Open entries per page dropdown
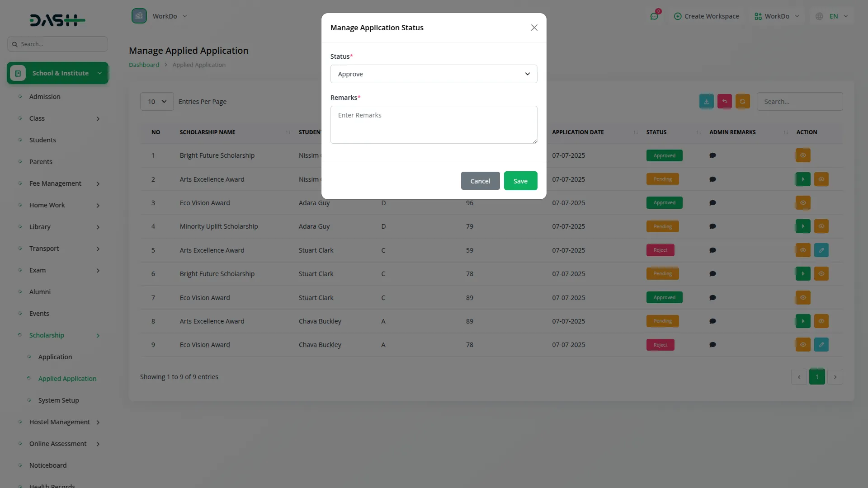The image size is (868, 488). tap(157, 102)
